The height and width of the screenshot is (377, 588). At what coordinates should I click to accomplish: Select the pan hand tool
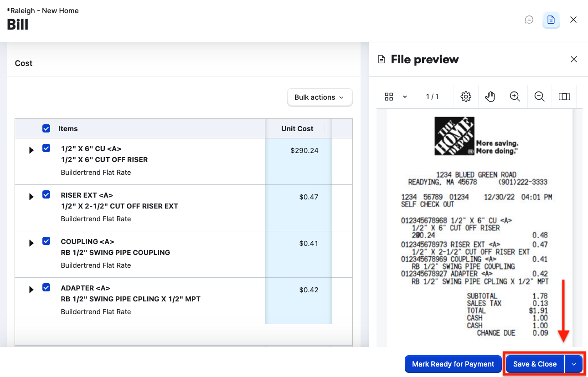tap(490, 97)
